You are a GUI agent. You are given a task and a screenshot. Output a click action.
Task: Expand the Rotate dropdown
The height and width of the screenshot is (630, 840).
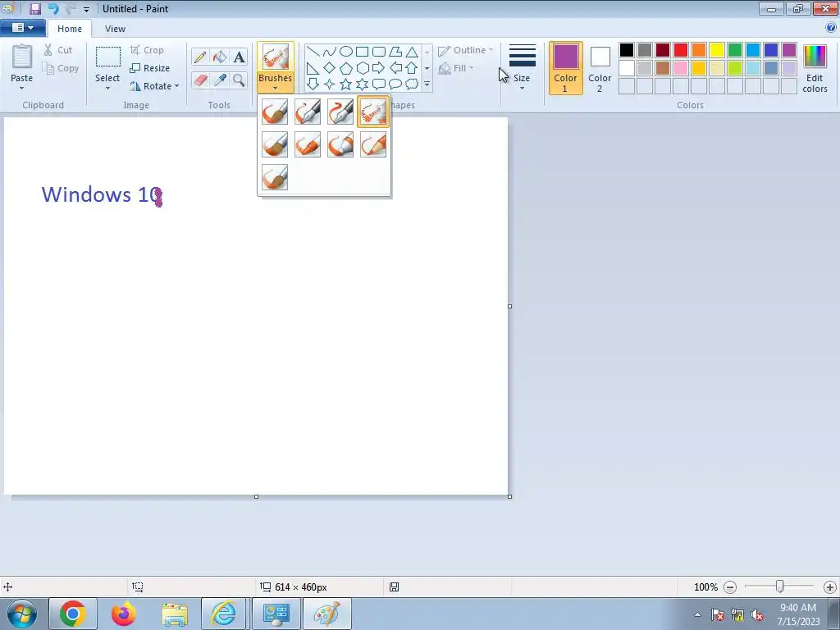(177, 85)
